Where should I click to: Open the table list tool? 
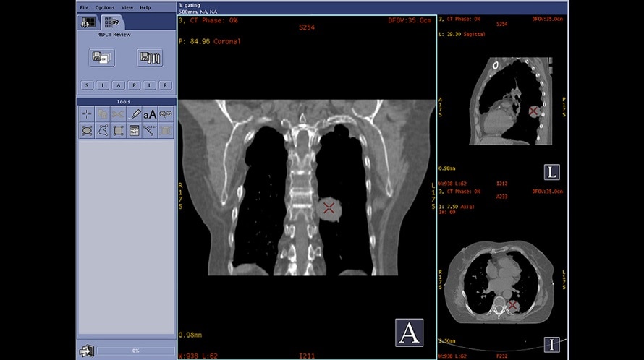point(134,131)
